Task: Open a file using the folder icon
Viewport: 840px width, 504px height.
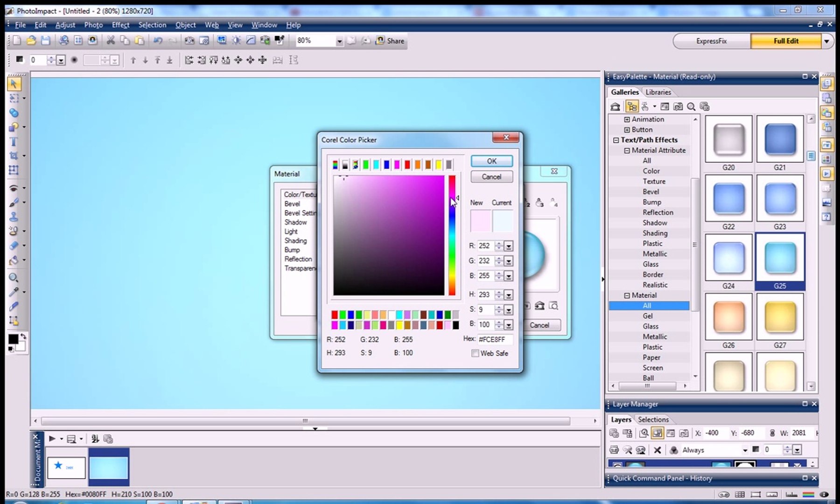Action: tap(31, 41)
